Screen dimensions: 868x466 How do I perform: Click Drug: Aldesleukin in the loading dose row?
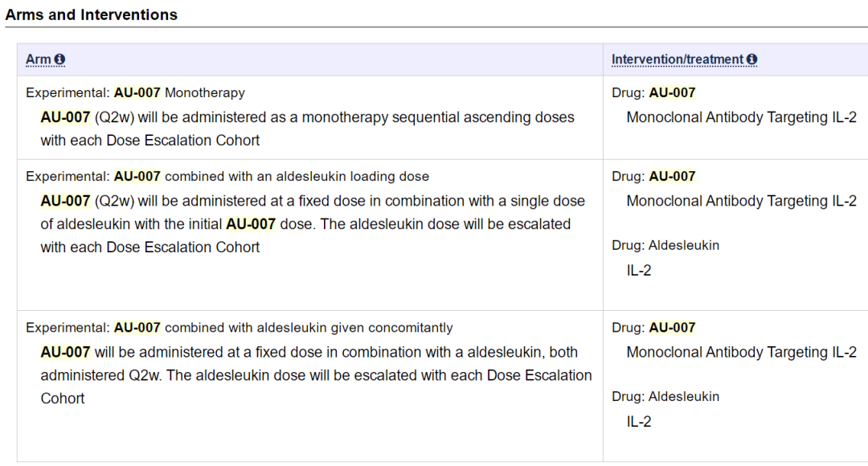[665, 245]
